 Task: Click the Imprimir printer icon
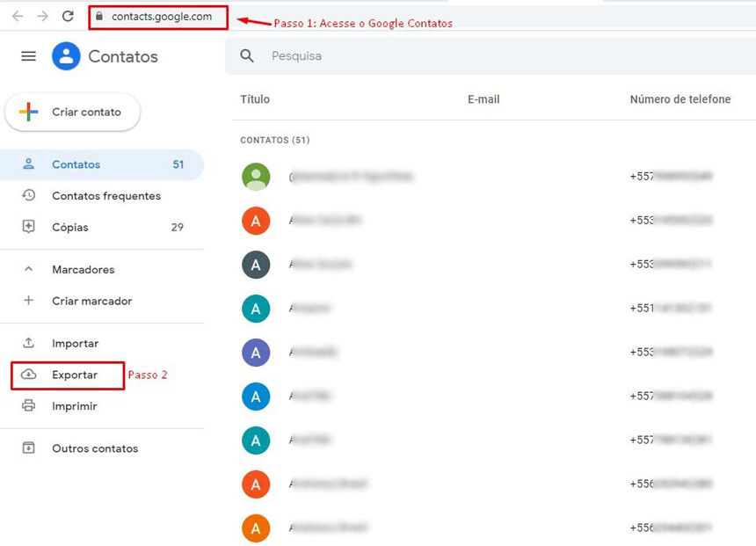(x=29, y=406)
